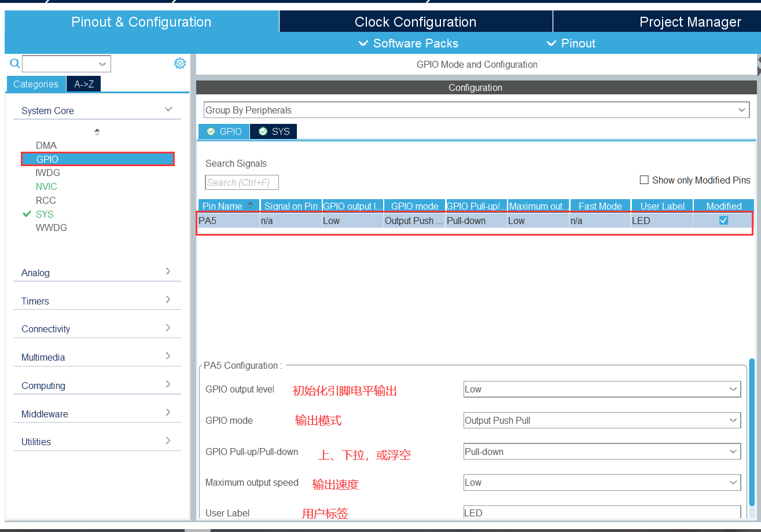
Task: Sort by GPIO output level column header
Action: (353, 206)
